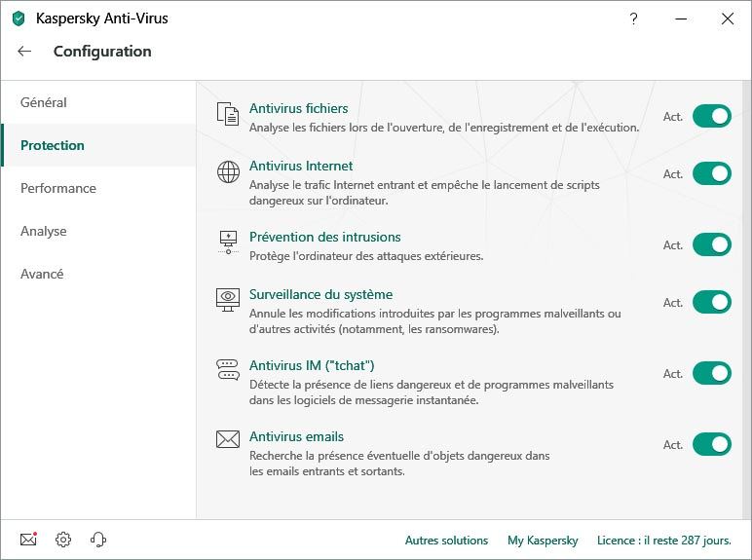Open support using the headset icon
Viewport: 752px width, 560px height.
(98, 540)
